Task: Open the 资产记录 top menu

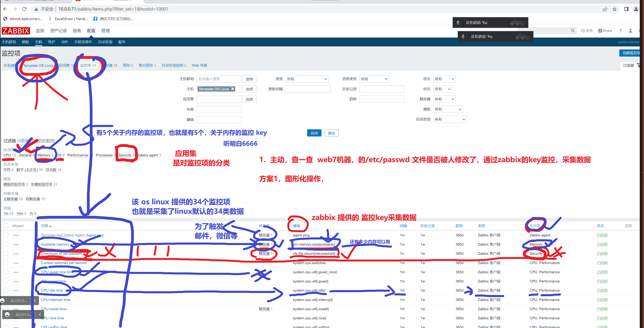Action: pos(59,31)
